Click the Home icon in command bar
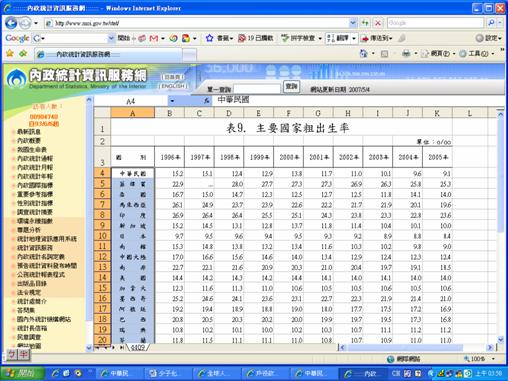508x381 pixels. 363,53
